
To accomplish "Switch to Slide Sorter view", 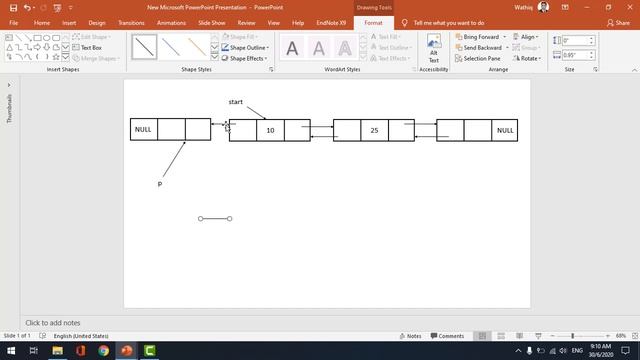I will click(x=501, y=336).
